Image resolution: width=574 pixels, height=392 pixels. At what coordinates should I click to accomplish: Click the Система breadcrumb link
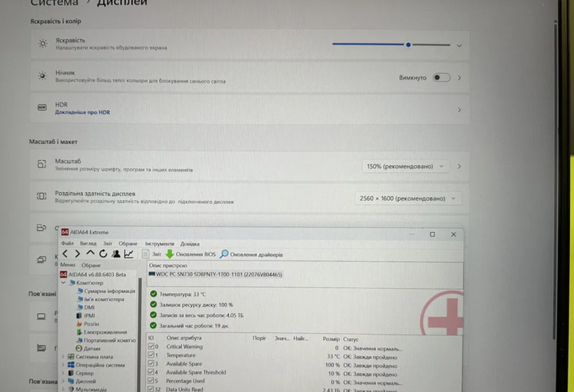click(54, 3)
